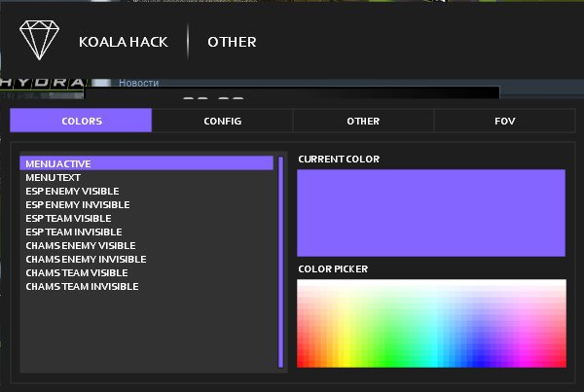Click the diamond logo icon
This screenshot has height=392, width=584.
39,41
